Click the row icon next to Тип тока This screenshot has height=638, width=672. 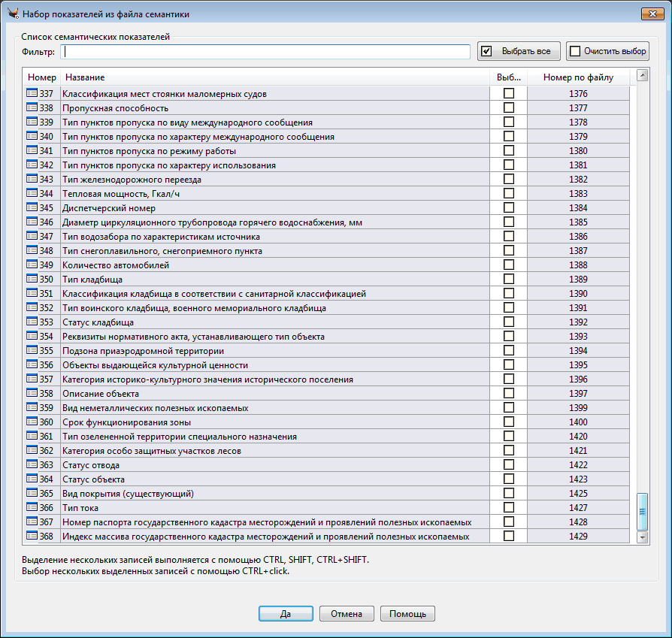point(32,507)
